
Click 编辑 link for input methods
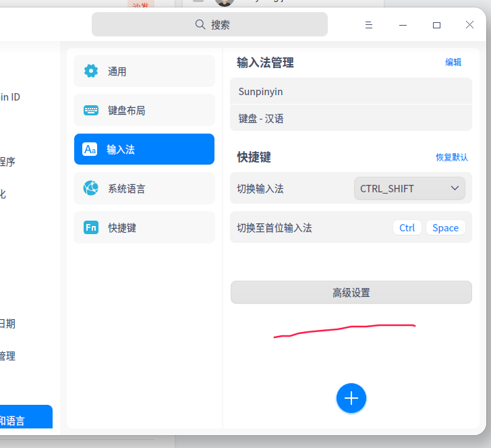[x=453, y=62]
